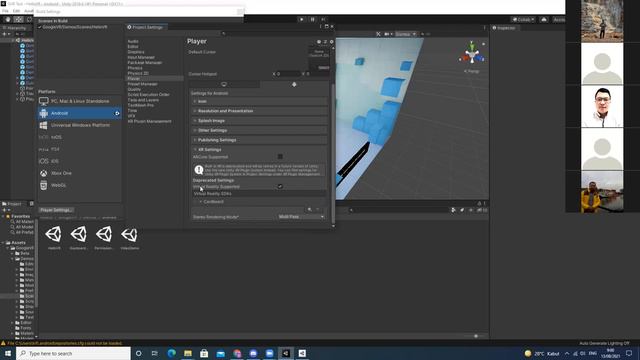Open Quality in Project Settings list
Image resolution: width=640 pixels, height=360 pixels.
coord(134,89)
